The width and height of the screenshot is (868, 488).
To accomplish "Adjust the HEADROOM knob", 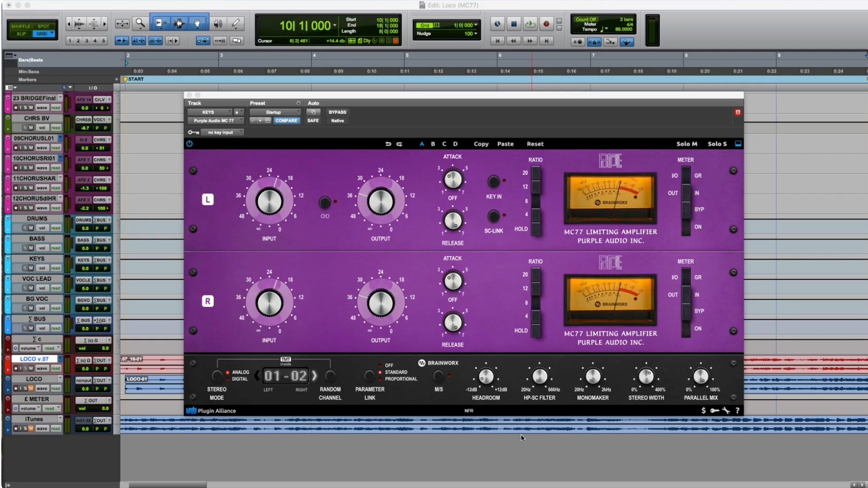I will pyautogui.click(x=486, y=376).
